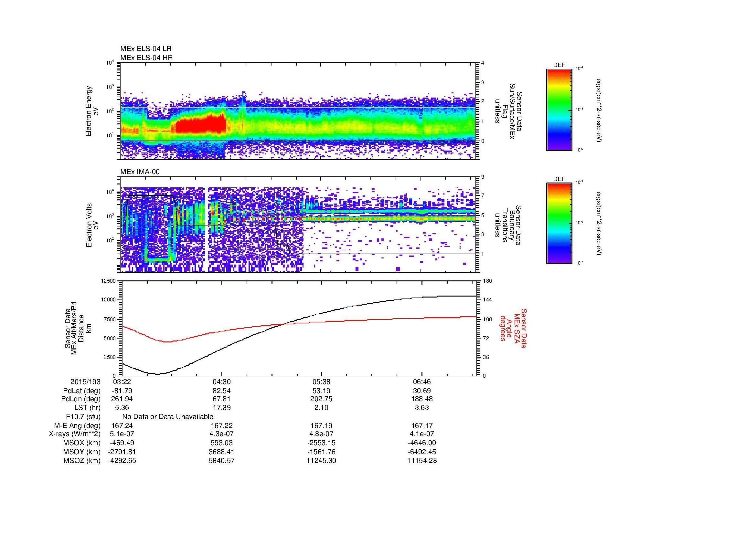Image resolution: width=756 pixels, height=534 pixels.
Task: Click the MSOX value -2553.15
Action: [x=321, y=443]
